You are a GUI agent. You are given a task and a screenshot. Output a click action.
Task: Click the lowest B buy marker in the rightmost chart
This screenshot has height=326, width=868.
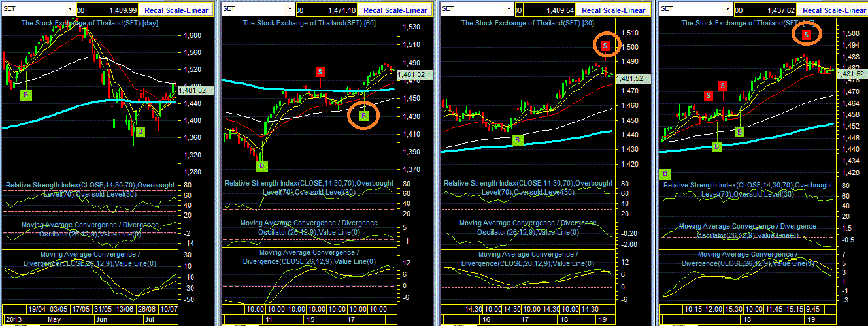[x=665, y=174]
